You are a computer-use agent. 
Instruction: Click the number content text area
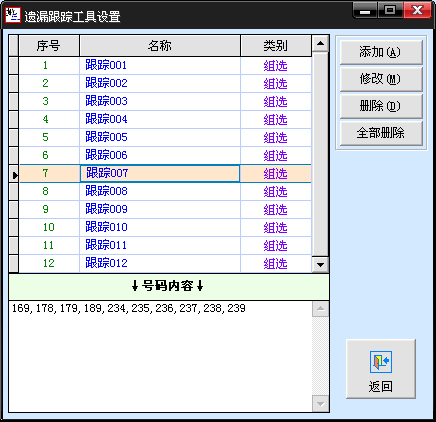(161, 356)
